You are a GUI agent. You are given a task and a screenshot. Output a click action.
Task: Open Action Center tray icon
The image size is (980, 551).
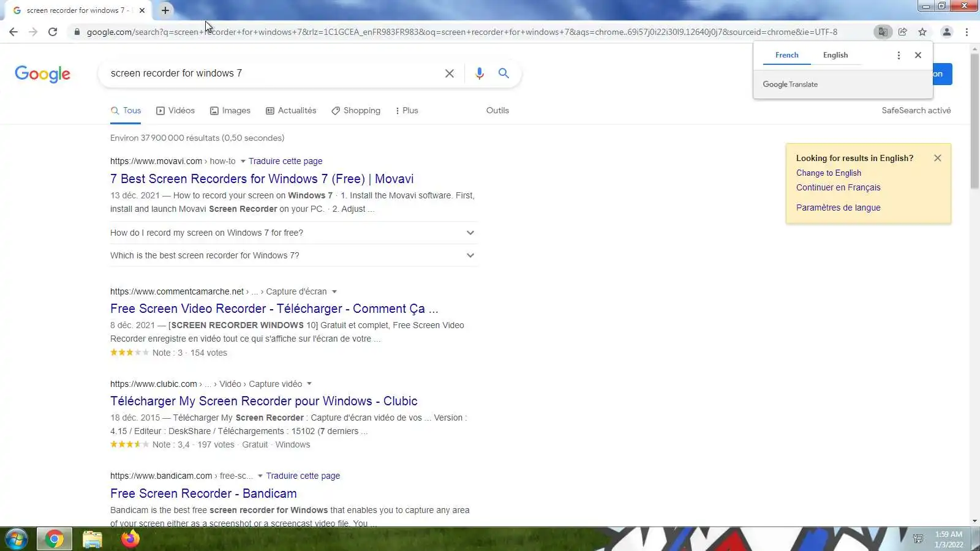pyautogui.click(x=918, y=539)
